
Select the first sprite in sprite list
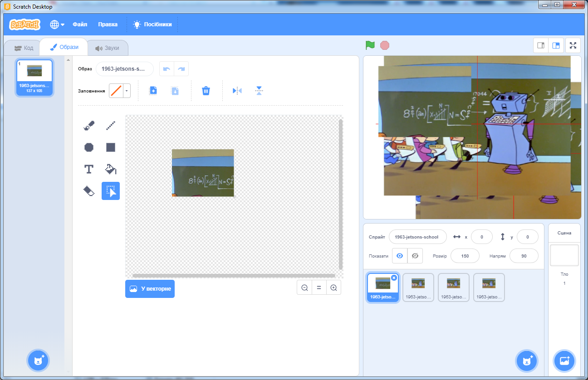click(x=383, y=287)
